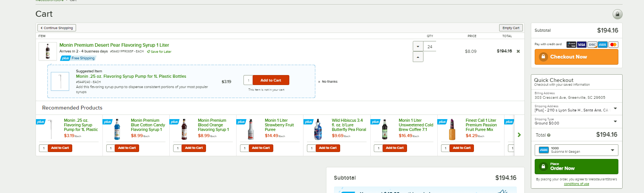Open Wild Hibiscus Butterfly Pea product link
Screen dimensions: 644x193
click(x=349, y=125)
